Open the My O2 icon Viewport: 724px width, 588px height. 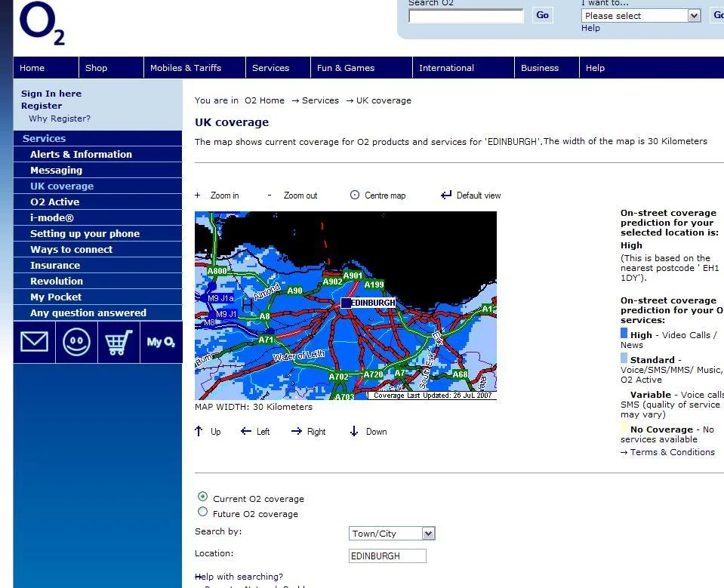161,342
